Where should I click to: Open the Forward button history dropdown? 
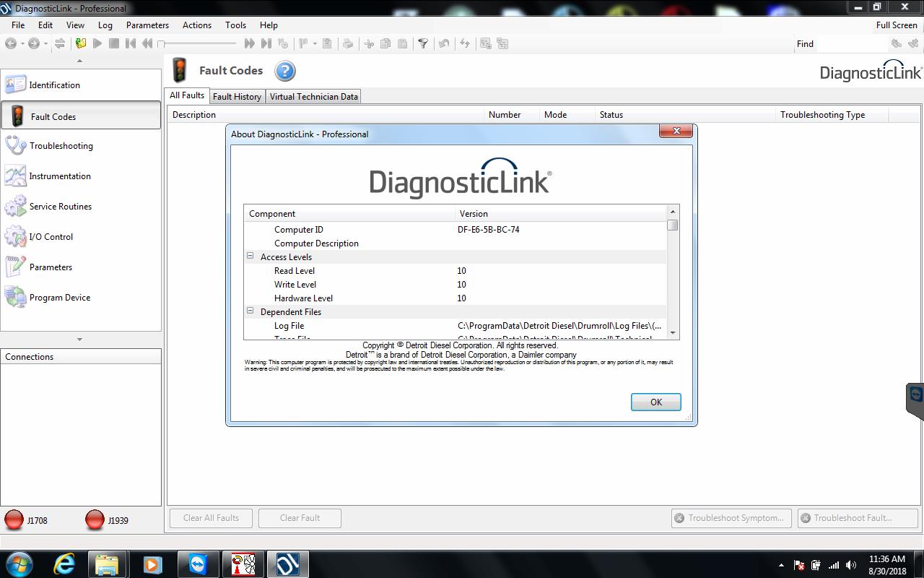[x=45, y=43]
